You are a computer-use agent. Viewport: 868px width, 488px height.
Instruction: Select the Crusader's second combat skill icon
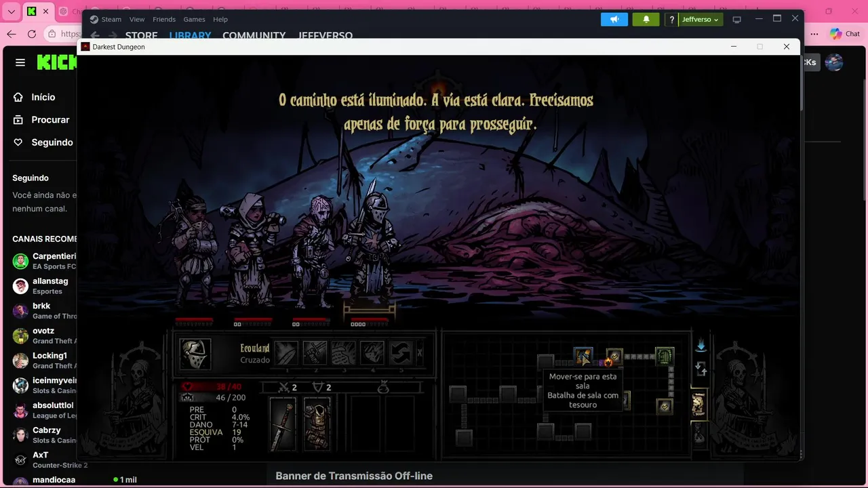(x=315, y=353)
